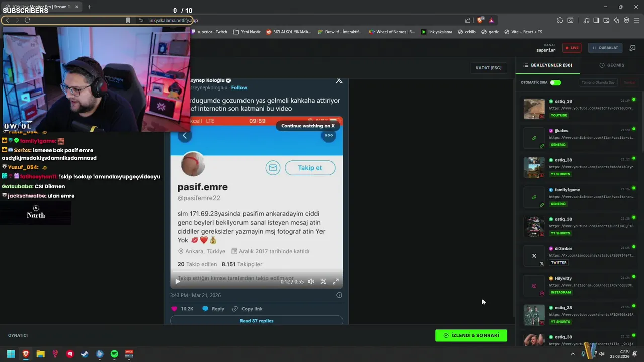
Task: Open the Brave Rewards triangle icon
Action: (491, 20)
